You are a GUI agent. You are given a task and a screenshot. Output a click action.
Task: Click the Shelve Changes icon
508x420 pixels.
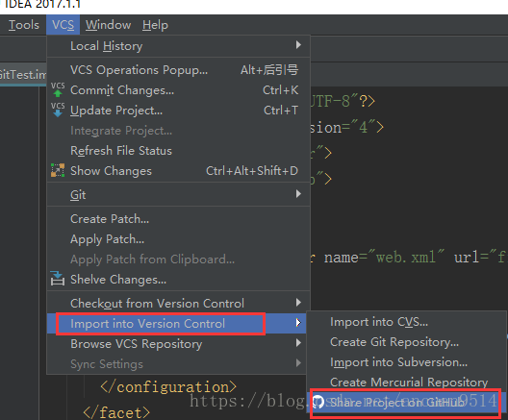point(58,279)
